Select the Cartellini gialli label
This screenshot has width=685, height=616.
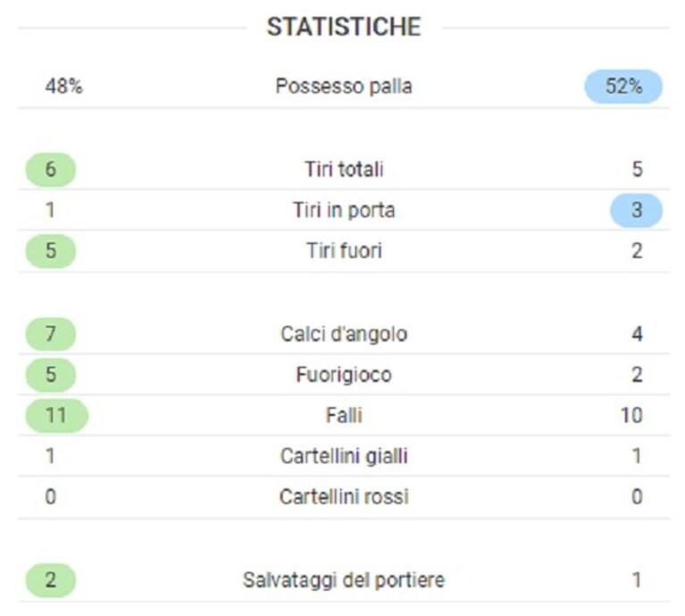(344, 456)
